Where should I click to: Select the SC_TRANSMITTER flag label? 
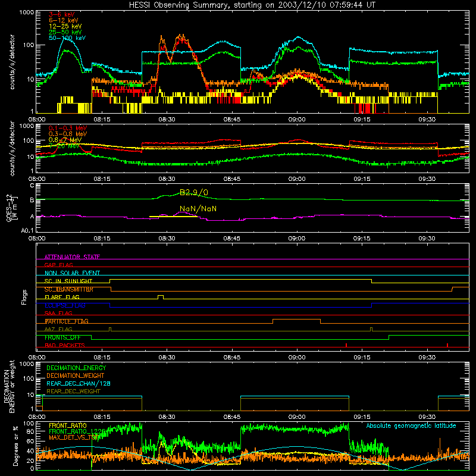click(68, 289)
